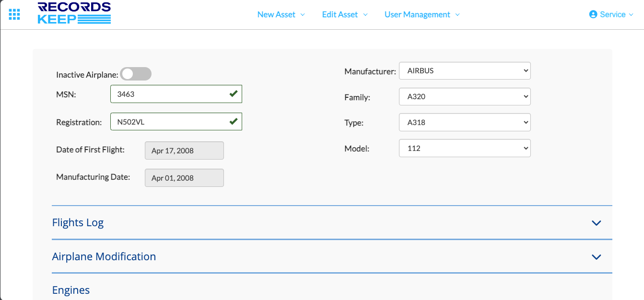Expand the Airplane Modification chevron
Image resolution: width=644 pixels, height=300 pixels.
point(596,257)
